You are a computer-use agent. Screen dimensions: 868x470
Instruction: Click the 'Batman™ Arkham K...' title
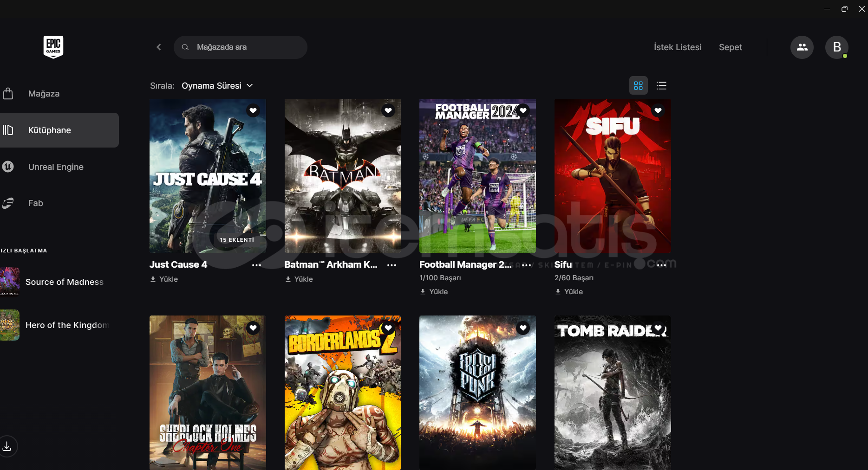click(x=331, y=264)
